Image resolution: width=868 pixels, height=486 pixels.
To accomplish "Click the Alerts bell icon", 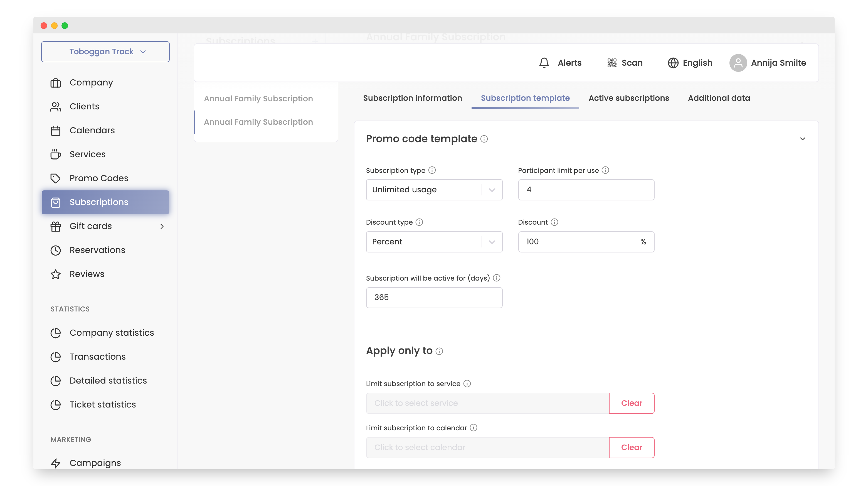I will coord(544,63).
